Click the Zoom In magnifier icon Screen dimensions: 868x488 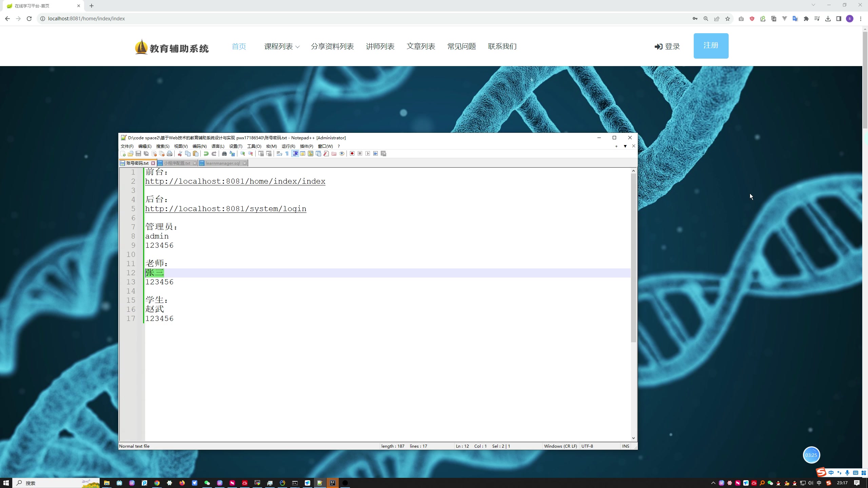[243, 154]
